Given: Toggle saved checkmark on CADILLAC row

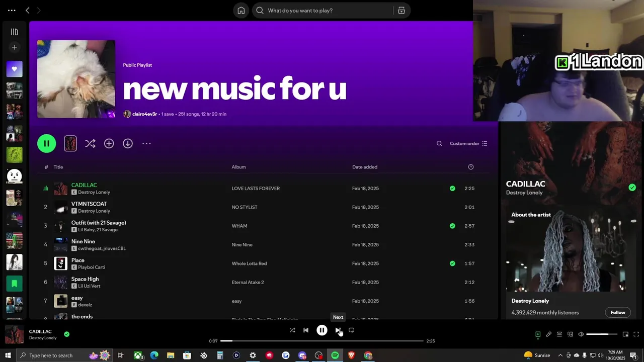Looking at the screenshot, I should (x=452, y=189).
